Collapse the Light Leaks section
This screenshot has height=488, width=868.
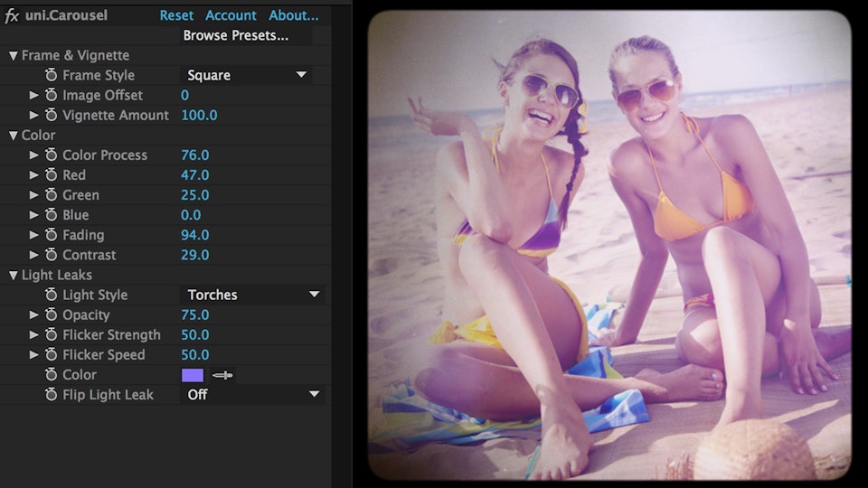point(13,276)
